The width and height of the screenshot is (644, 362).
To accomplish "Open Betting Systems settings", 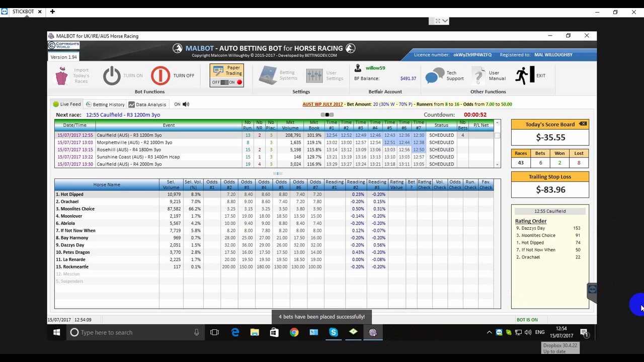I will [x=268, y=75].
